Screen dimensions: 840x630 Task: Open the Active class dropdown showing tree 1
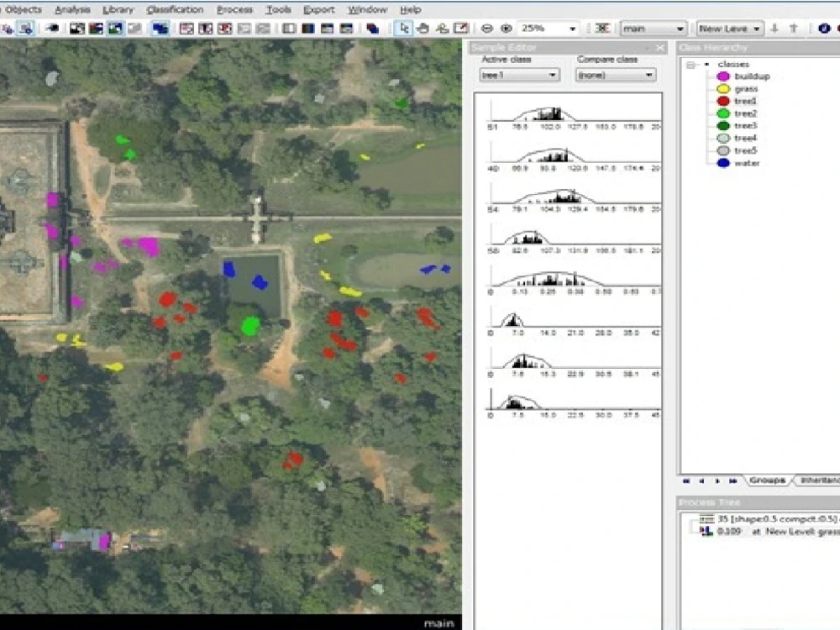(519, 75)
